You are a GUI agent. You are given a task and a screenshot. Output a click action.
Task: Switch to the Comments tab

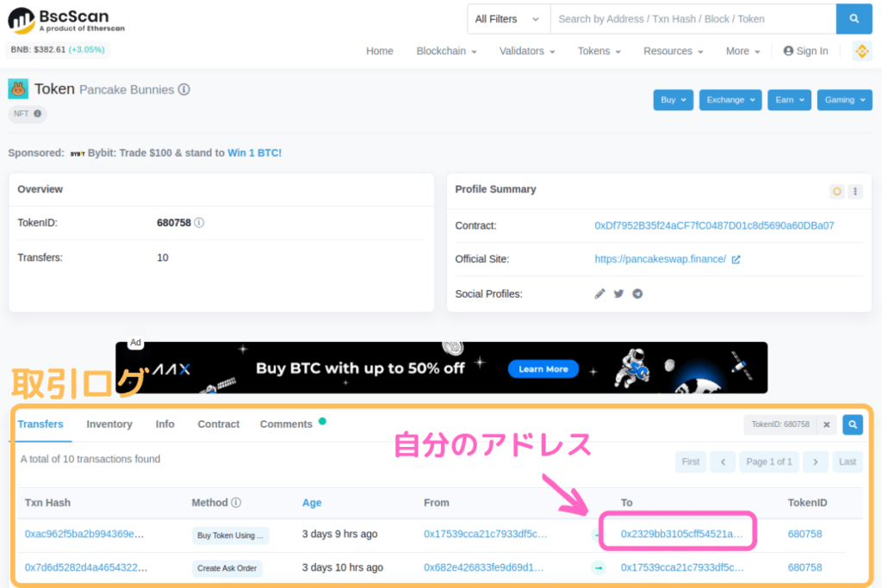286,424
